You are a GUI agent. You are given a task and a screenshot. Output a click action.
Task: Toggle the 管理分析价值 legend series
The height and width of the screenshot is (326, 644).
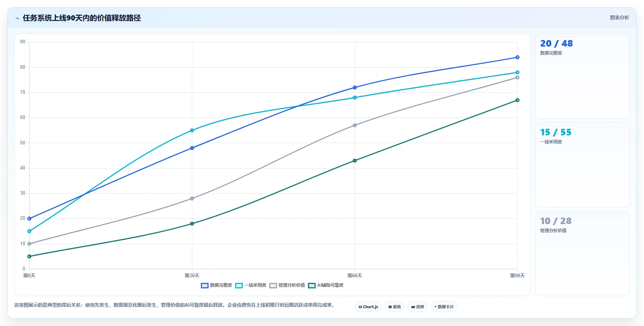pos(287,285)
